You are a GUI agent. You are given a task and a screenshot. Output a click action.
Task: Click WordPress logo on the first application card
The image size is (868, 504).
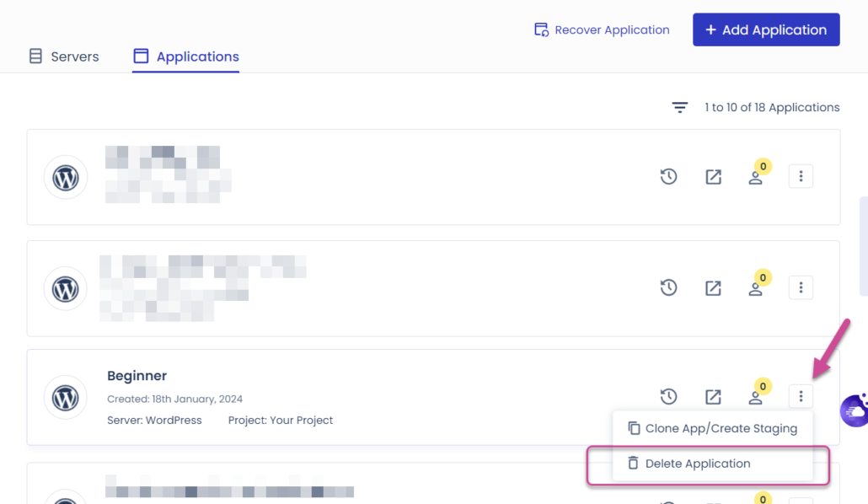tap(66, 178)
